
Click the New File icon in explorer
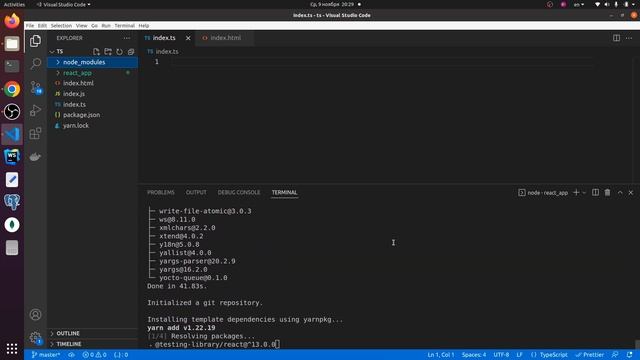tap(96, 51)
